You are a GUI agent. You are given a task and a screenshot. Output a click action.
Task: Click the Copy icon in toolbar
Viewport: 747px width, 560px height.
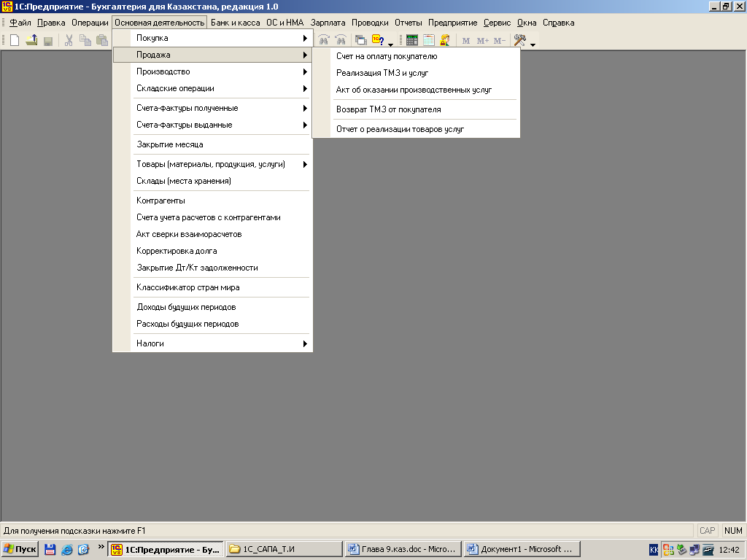(x=85, y=41)
